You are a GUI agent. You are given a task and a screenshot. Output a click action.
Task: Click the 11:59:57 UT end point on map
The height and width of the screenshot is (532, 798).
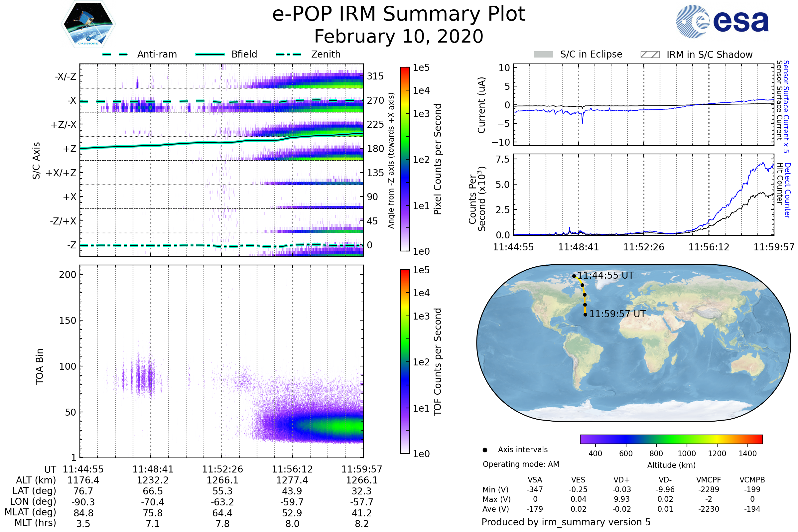[x=585, y=315]
